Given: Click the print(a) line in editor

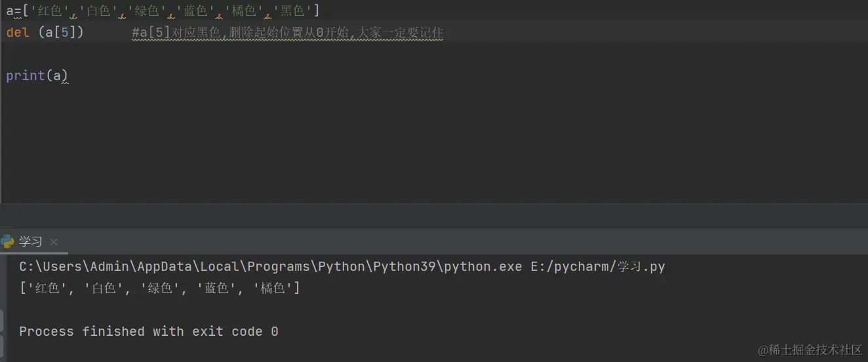Looking at the screenshot, I should pos(37,75).
